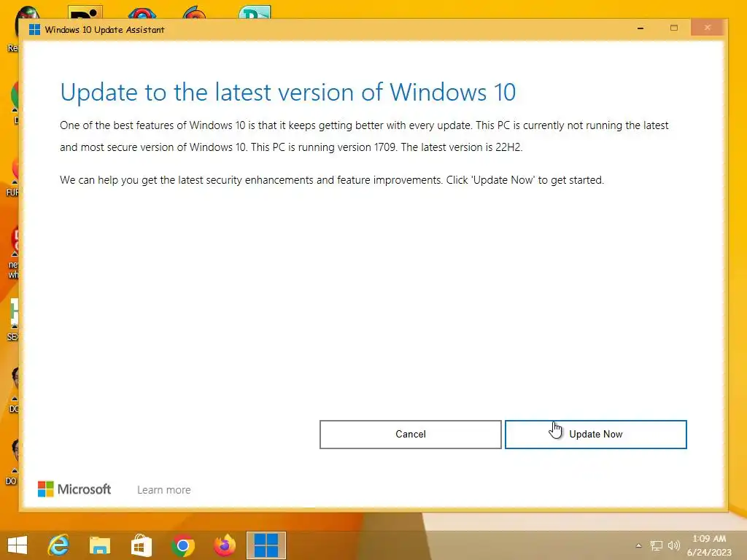Launch Google Chrome from the taskbar

(x=182, y=545)
